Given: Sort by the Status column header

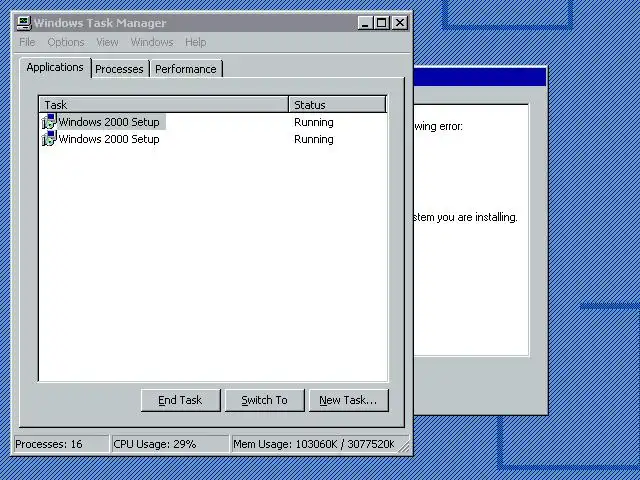Looking at the screenshot, I should (x=337, y=105).
